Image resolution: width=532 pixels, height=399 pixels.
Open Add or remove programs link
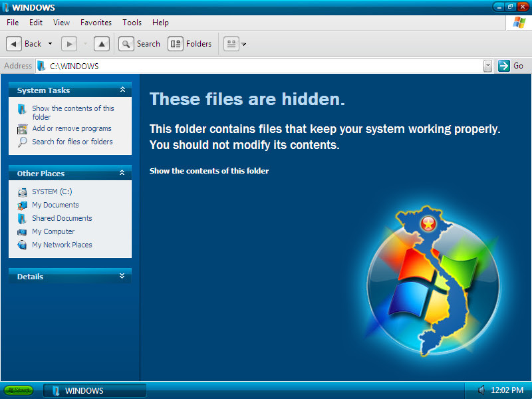coord(72,128)
